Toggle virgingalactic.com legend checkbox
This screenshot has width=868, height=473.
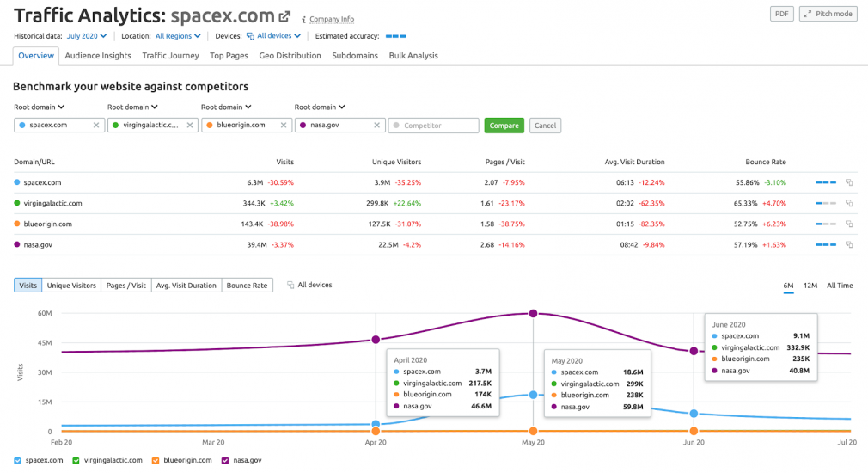click(x=76, y=460)
